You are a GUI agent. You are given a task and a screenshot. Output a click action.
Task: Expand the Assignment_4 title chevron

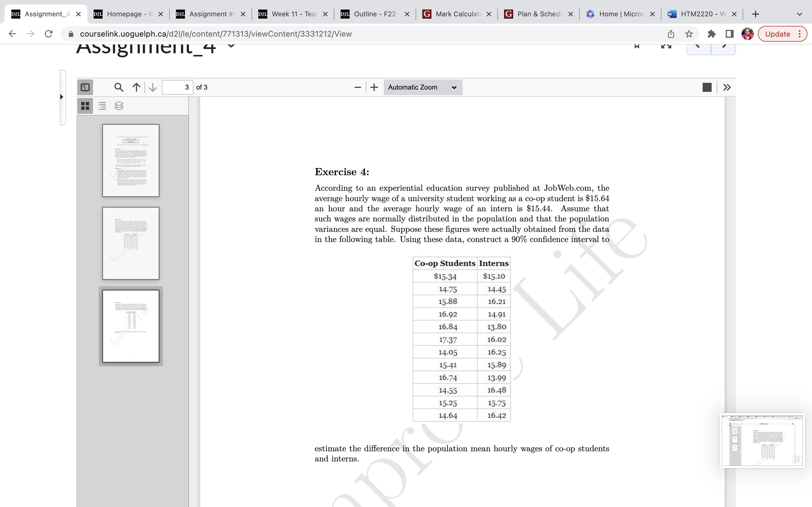(x=231, y=46)
